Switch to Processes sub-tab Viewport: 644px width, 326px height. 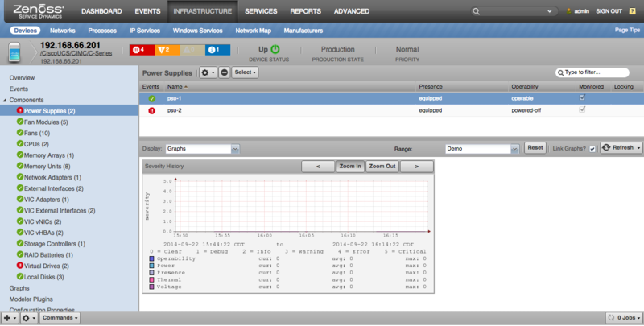point(102,31)
